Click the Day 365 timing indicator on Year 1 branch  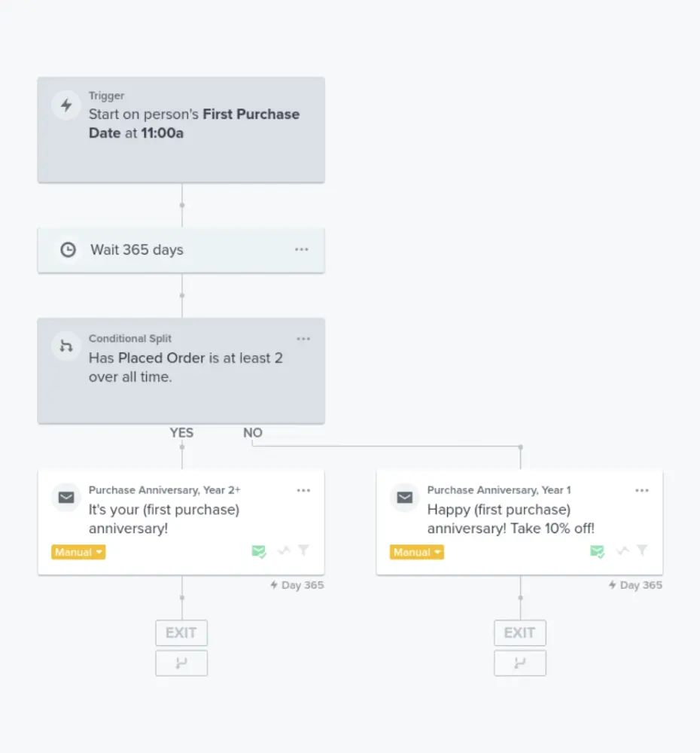coord(635,585)
